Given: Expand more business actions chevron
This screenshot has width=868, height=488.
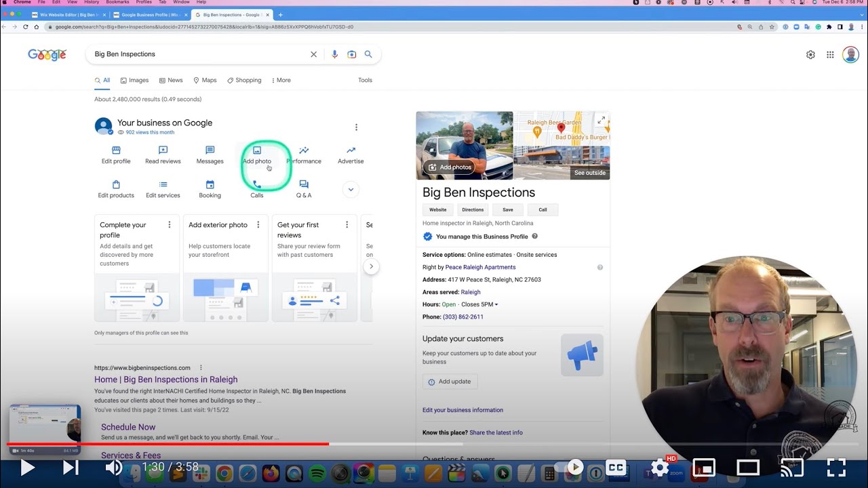Looking at the screenshot, I should [351, 189].
